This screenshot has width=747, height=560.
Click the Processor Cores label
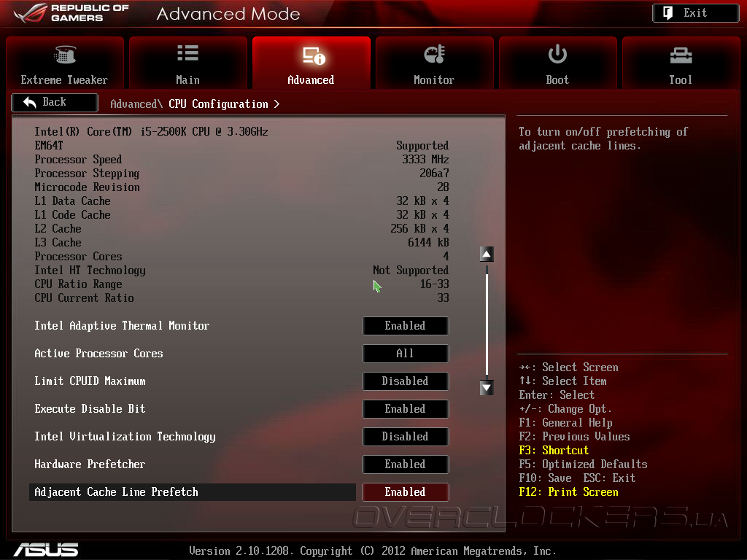coord(78,256)
